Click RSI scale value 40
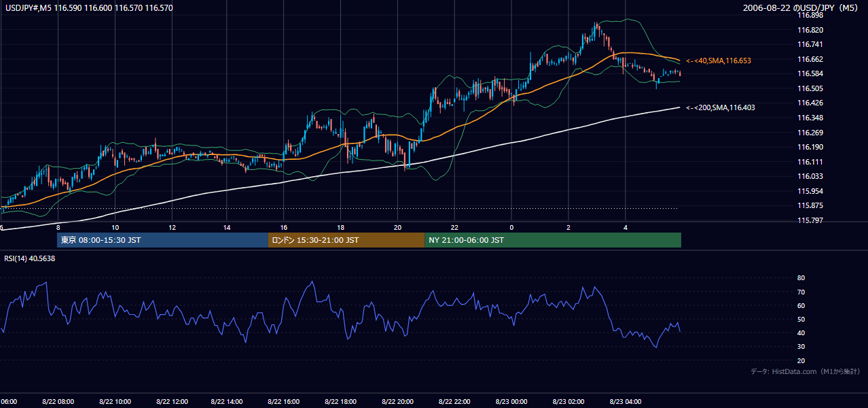868x408 pixels. (801, 333)
